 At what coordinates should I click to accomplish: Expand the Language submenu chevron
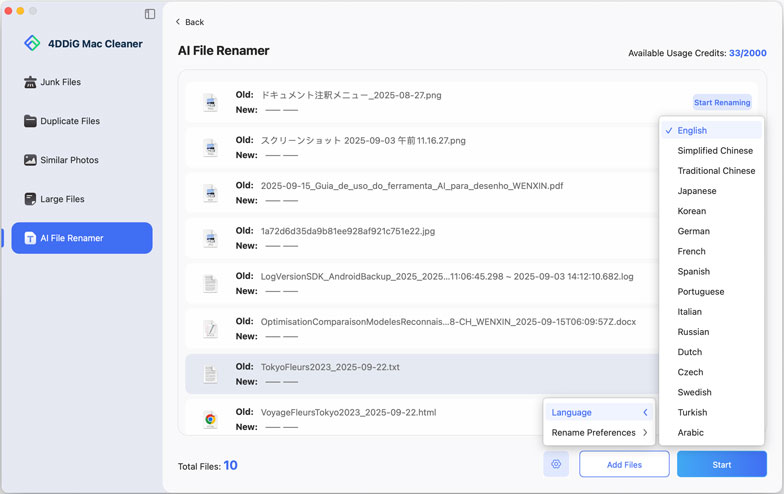645,412
